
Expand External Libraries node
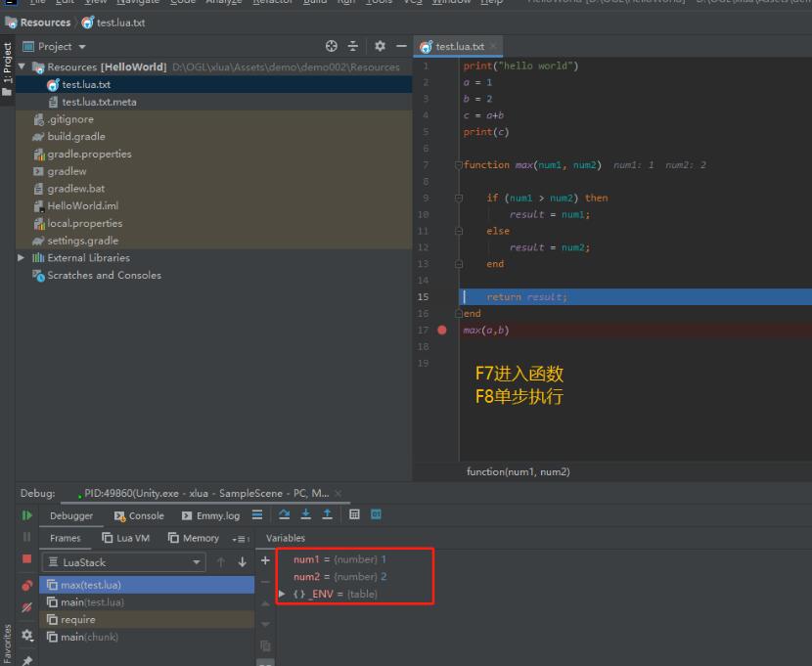pyautogui.click(x=21, y=257)
